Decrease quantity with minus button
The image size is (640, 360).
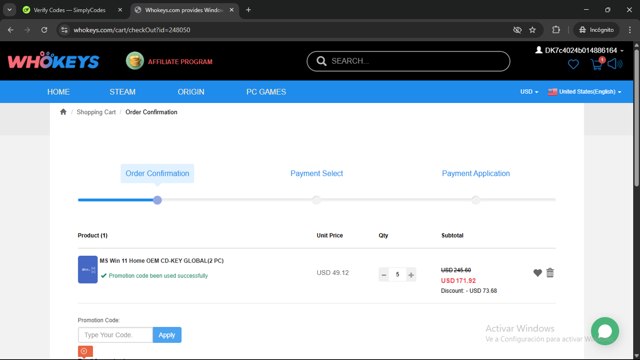tap(384, 275)
